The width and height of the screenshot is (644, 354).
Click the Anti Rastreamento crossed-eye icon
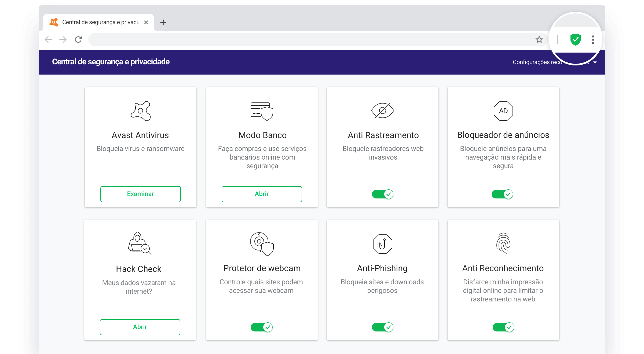tap(383, 110)
